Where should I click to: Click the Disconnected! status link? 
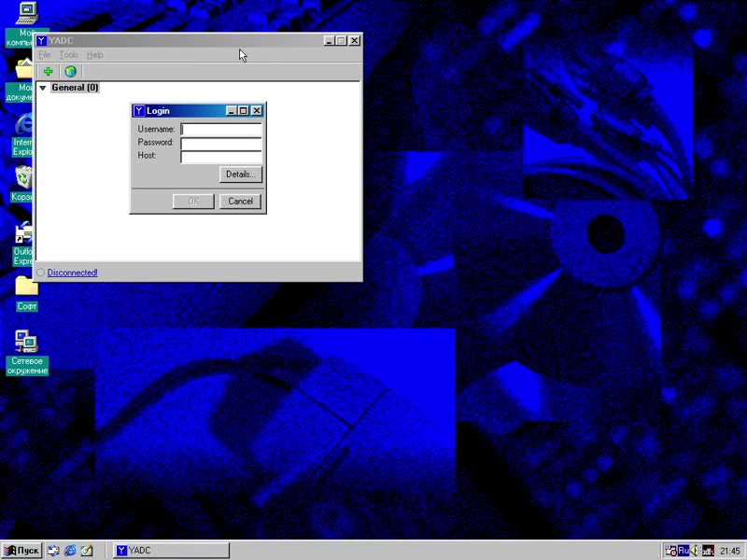coord(72,273)
